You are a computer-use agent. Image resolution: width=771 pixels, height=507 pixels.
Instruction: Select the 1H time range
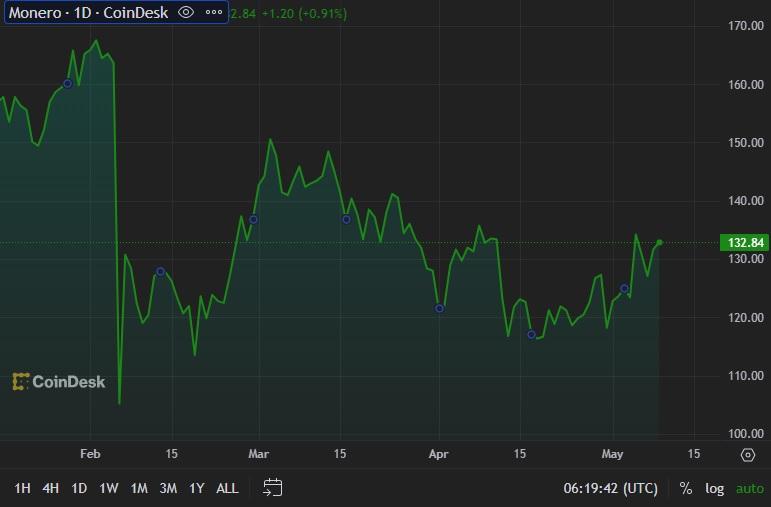(x=22, y=489)
